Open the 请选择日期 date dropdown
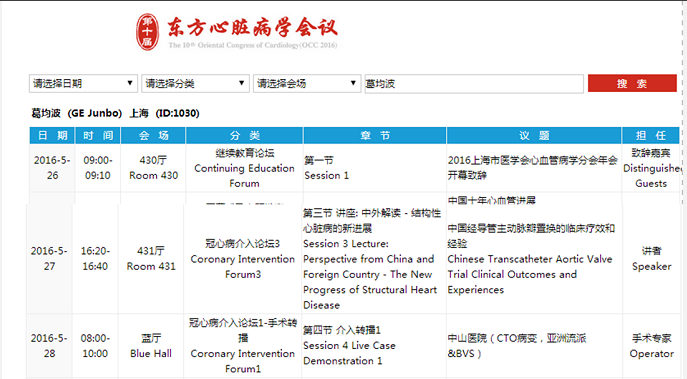Viewport: 687px width, 379px height. point(83,83)
